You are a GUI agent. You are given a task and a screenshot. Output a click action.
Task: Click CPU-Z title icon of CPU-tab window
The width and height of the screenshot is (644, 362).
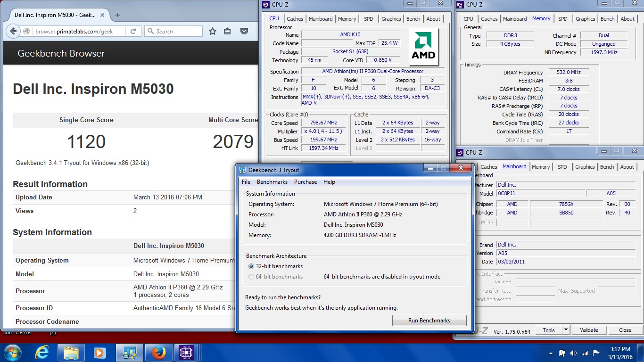[266, 5]
